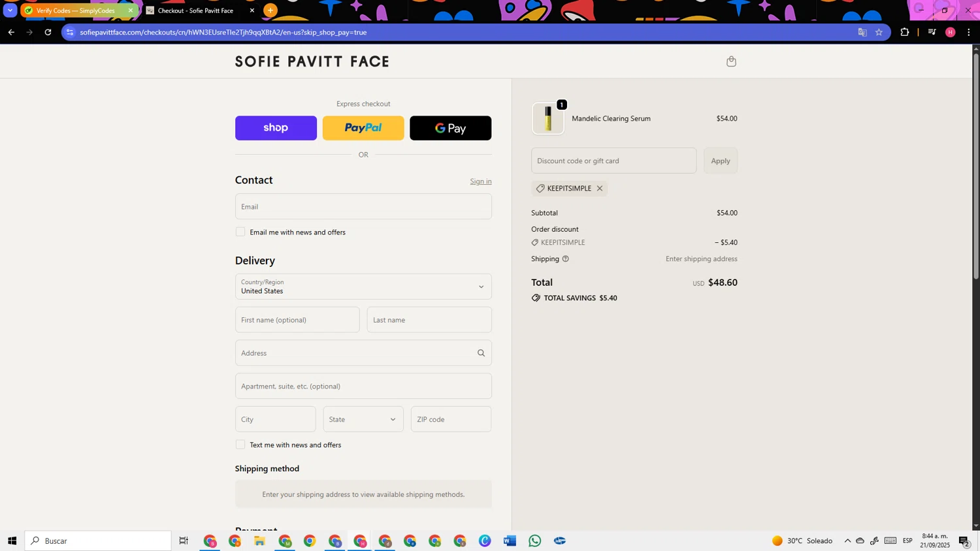Screen dimensions: 980x551
Task: Open Microsoft Word from taskbar
Action: pos(510,541)
